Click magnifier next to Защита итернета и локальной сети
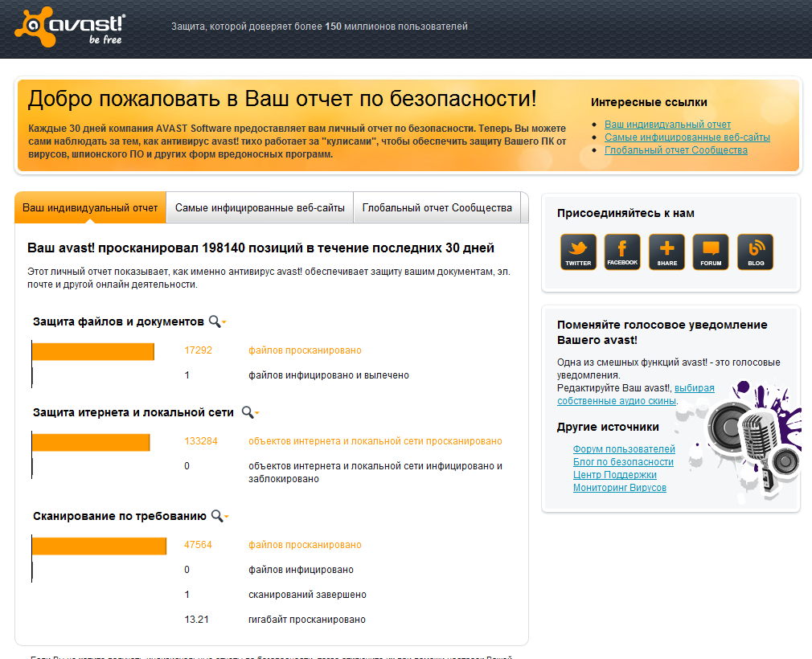Image resolution: width=812 pixels, height=659 pixels. [x=250, y=412]
